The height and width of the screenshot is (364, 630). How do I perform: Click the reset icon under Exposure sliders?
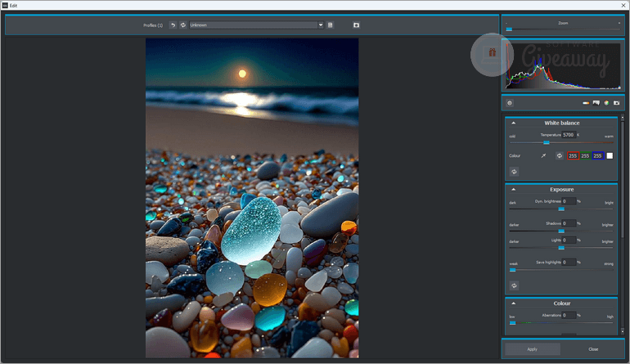[514, 285]
